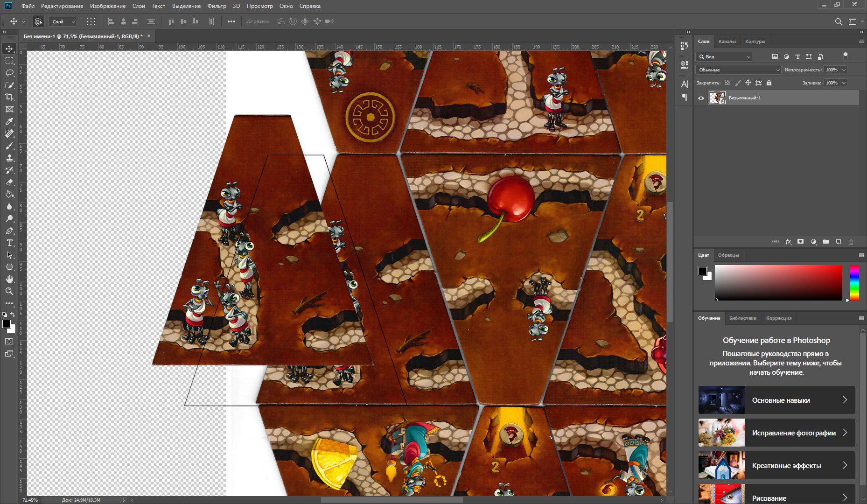The width and height of the screenshot is (867, 504).
Task: Open the Непрозрачность opacity slider arrow
Action: (844, 70)
